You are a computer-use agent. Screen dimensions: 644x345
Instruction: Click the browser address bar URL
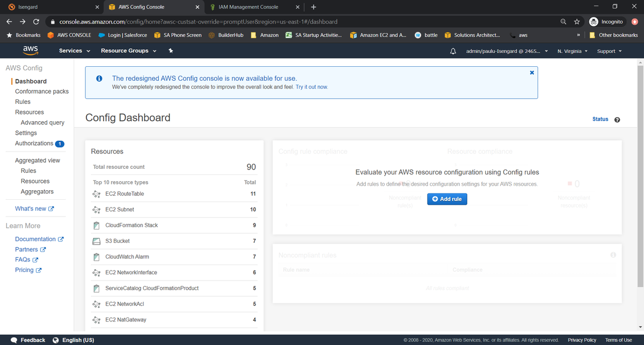coord(199,21)
